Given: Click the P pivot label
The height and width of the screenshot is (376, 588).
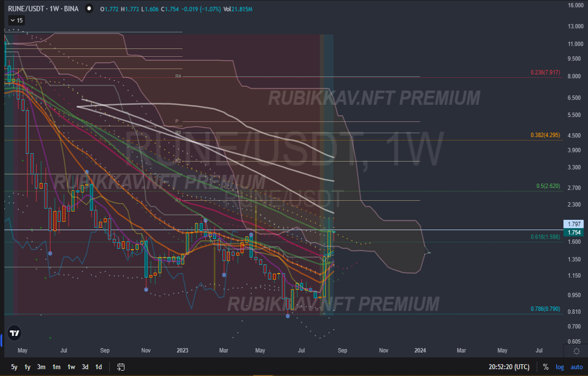Looking at the screenshot, I should pyautogui.click(x=177, y=121).
